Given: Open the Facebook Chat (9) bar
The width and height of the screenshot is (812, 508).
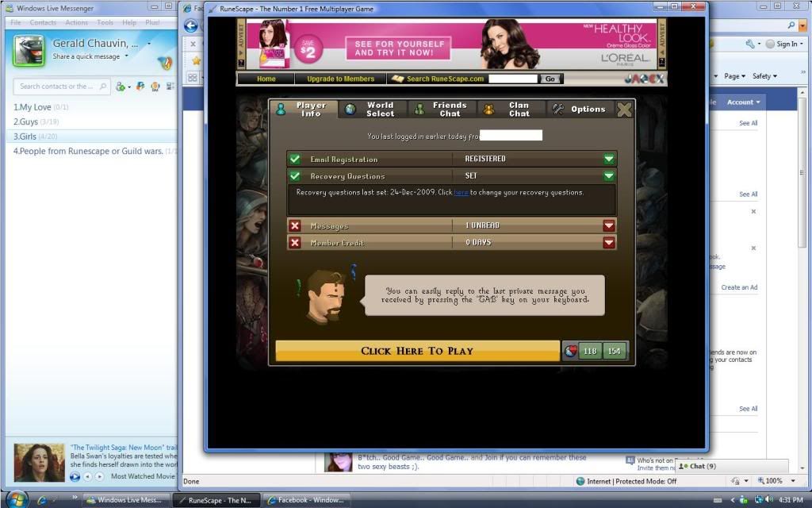Looking at the screenshot, I should [732, 466].
